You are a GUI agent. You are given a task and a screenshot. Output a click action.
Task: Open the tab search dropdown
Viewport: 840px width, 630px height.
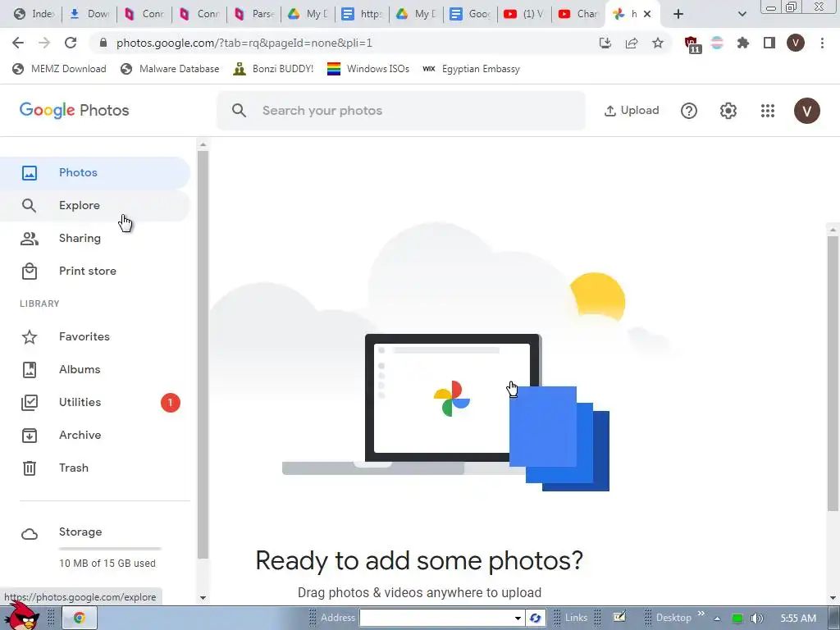pyautogui.click(x=742, y=14)
